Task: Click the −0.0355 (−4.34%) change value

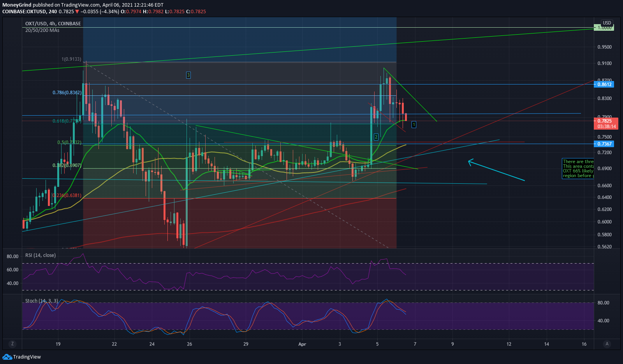Action: point(100,11)
